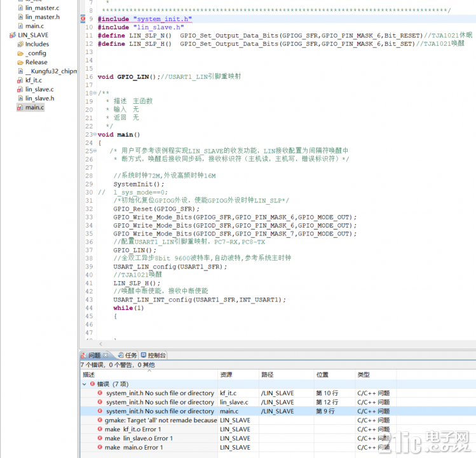Click the while(1) statement line

[x=128, y=308]
